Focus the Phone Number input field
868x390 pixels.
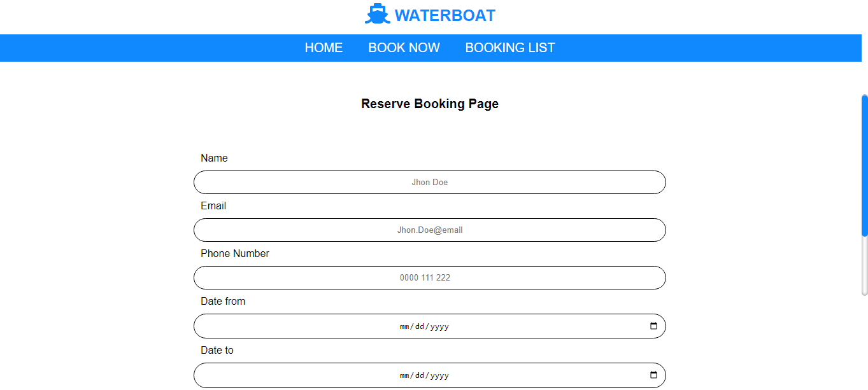pyautogui.click(x=430, y=277)
